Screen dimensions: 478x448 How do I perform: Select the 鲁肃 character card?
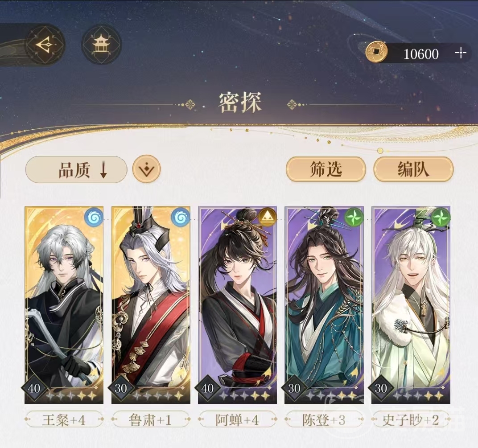pyautogui.click(x=151, y=305)
